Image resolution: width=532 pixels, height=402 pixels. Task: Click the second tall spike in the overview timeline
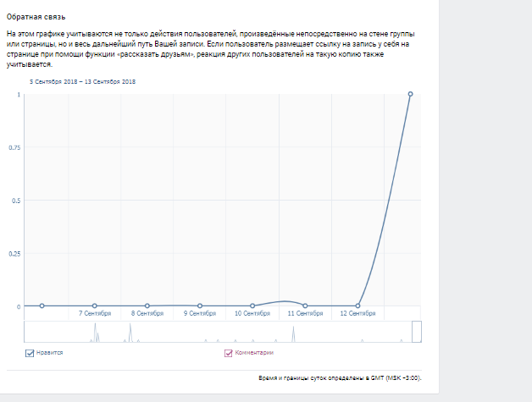pos(130,332)
